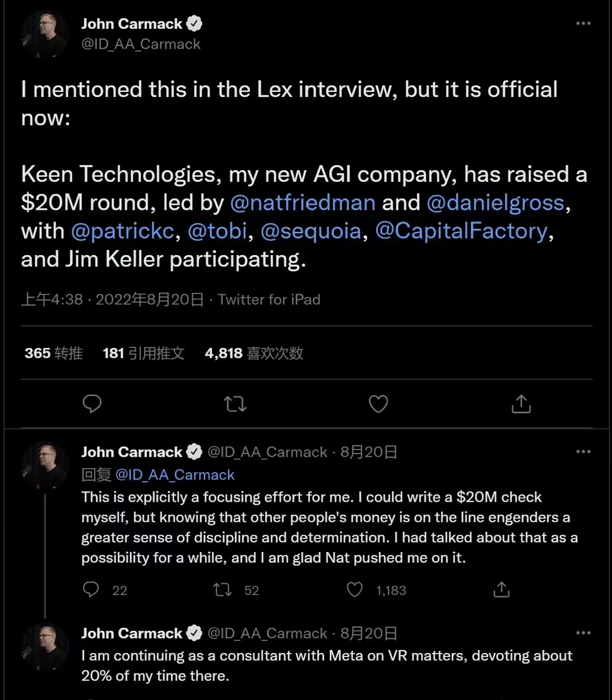Open more options on the Meta consultant reply

pyautogui.click(x=583, y=633)
